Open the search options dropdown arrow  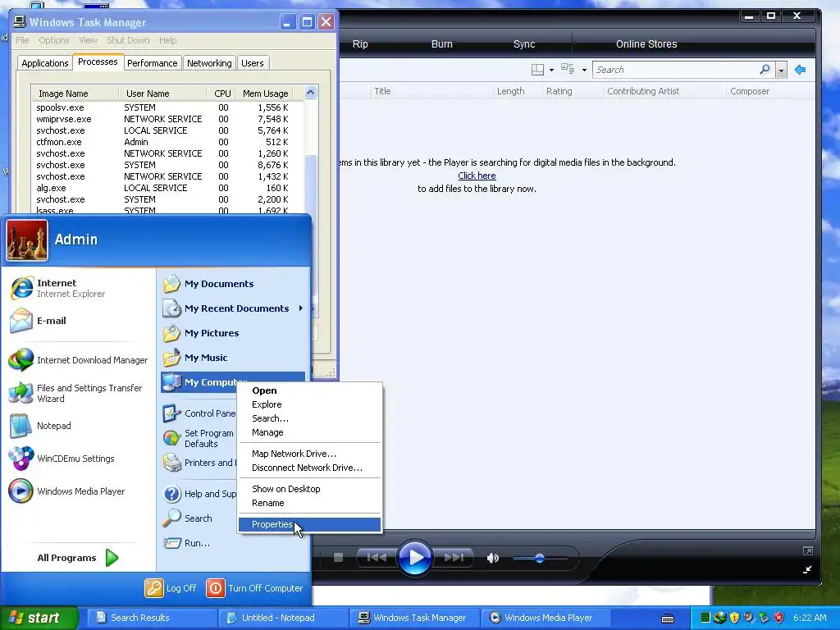(781, 70)
